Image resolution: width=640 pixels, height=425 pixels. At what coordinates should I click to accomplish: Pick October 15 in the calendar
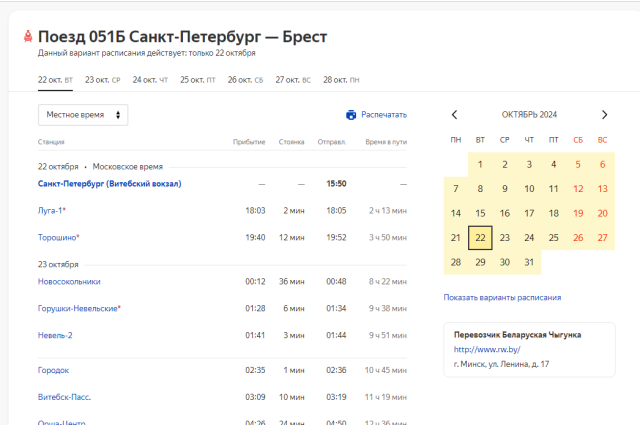coord(480,213)
